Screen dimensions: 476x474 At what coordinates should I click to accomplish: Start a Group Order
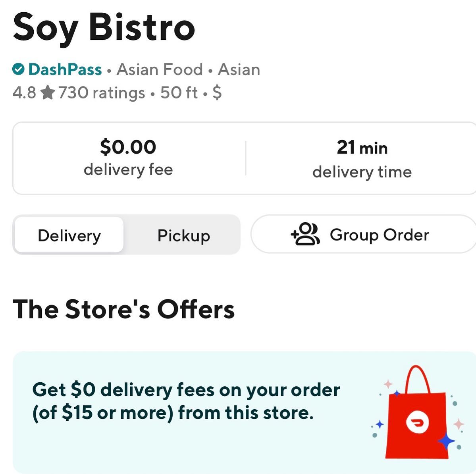coord(379,235)
